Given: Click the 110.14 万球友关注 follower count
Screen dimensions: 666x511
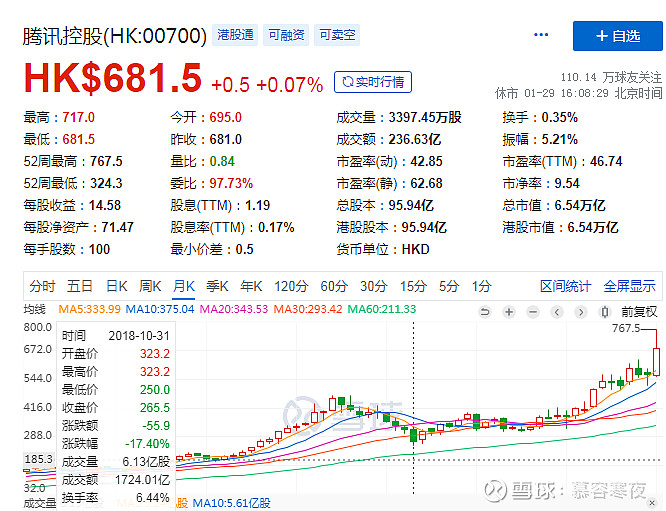Looking at the screenshot, I should point(611,77).
